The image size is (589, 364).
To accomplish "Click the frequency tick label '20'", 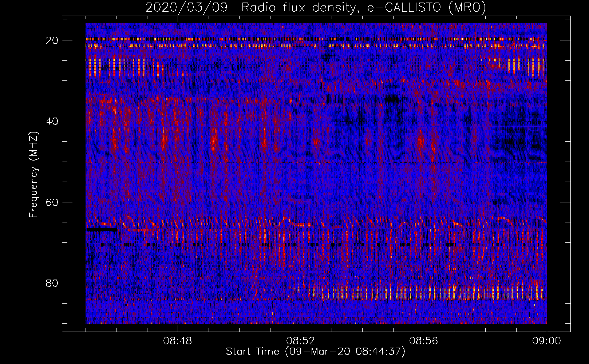I will point(52,40).
